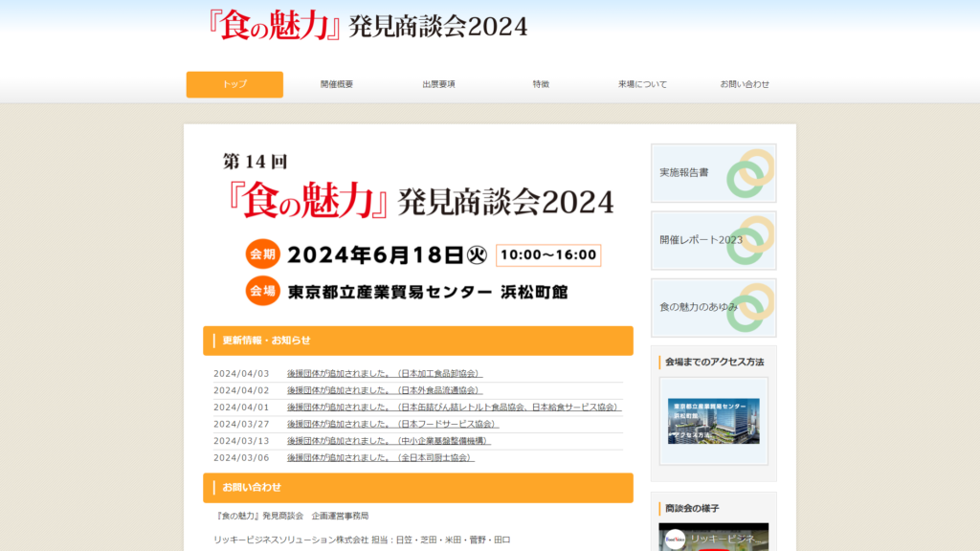Open the 実施報告書 sidebar banner
Image resolution: width=980 pixels, height=551 pixels.
tap(714, 173)
